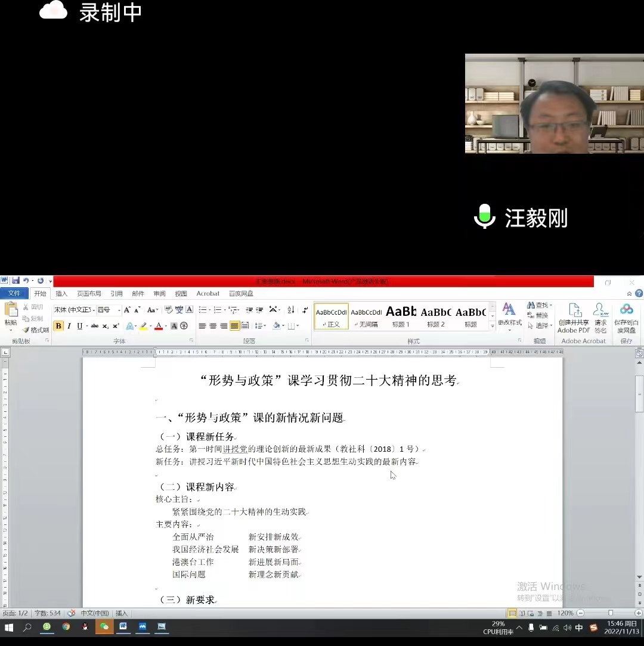Open the Page Layout (页面布局) tab
The height and width of the screenshot is (646, 644).
pos(89,294)
